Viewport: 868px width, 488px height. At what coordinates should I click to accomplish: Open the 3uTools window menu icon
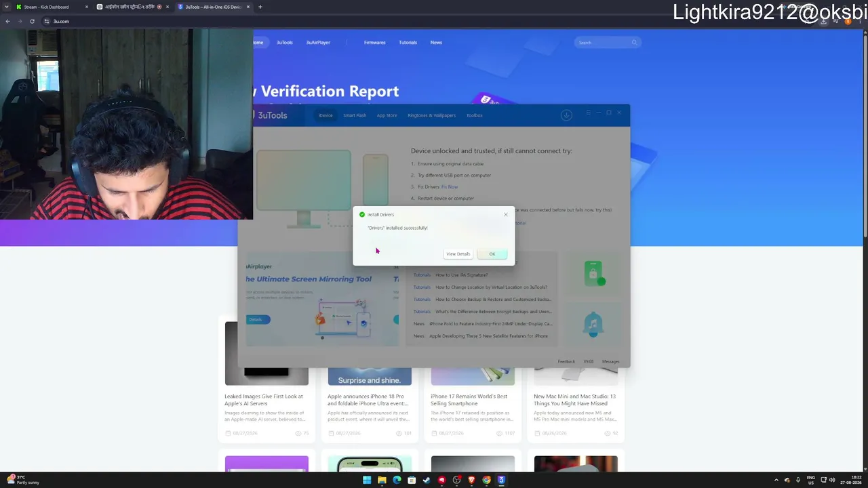(589, 113)
